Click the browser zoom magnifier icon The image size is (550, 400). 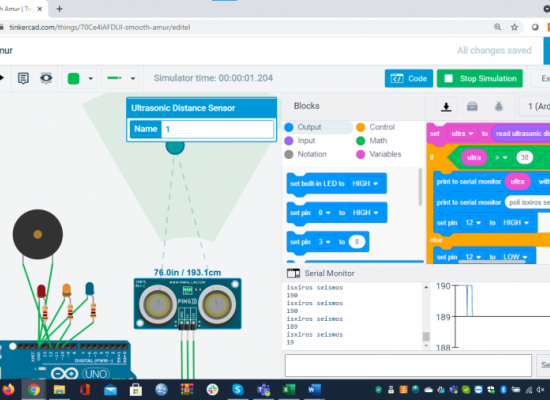[x=497, y=27]
